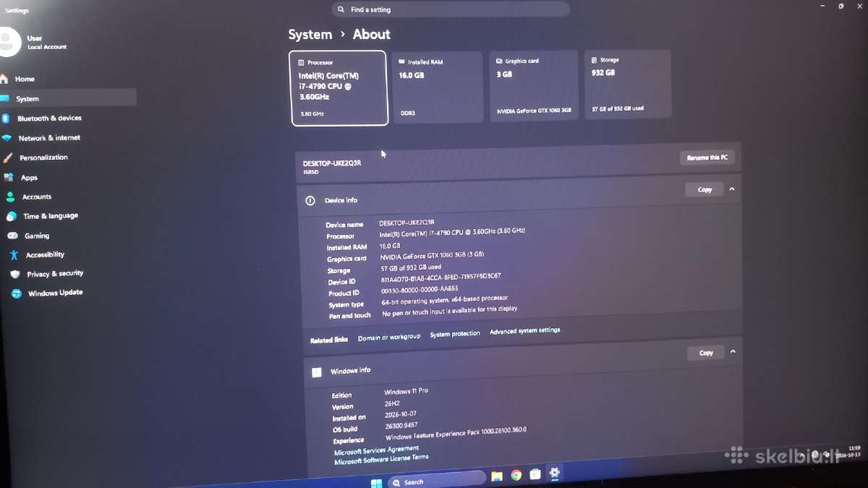The height and width of the screenshot is (488, 868).
Task: Select the Graphics card info card
Action: point(534,85)
